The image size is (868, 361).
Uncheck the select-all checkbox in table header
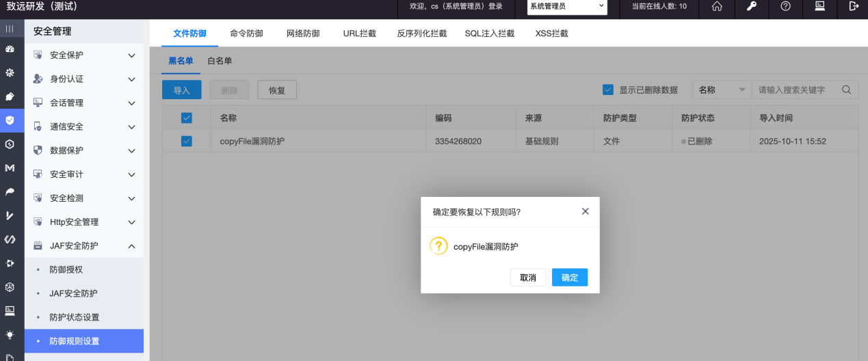point(186,118)
